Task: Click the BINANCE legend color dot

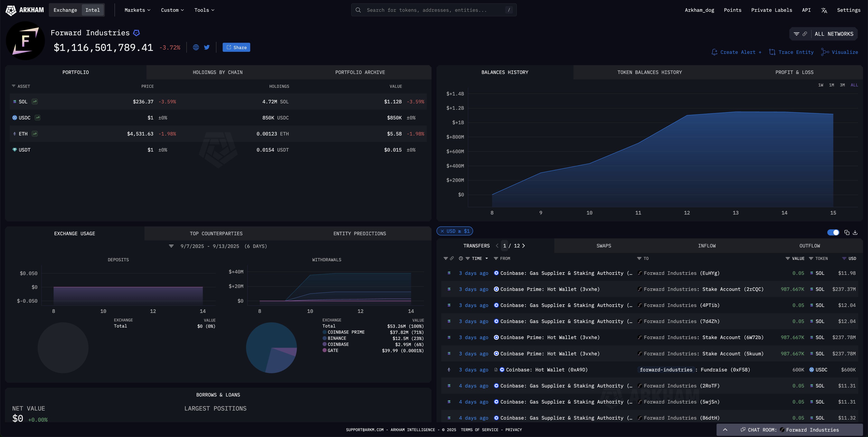Action: pos(325,338)
